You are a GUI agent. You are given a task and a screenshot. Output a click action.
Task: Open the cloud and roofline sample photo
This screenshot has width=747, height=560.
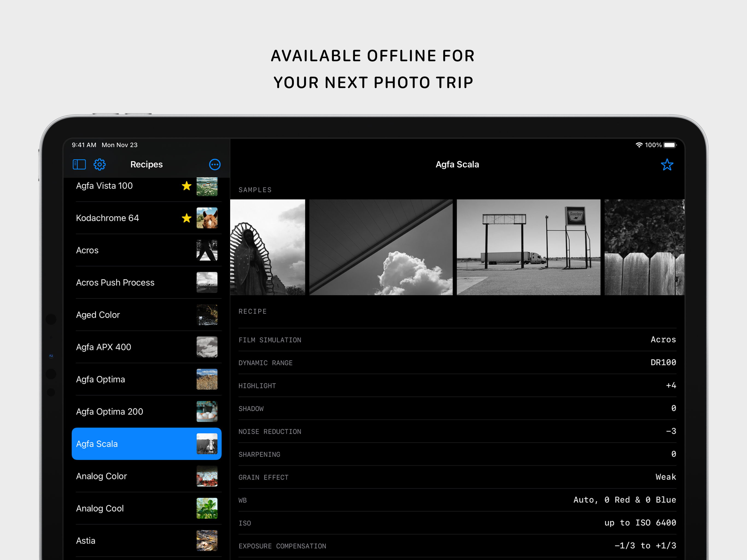click(x=381, y=247)
